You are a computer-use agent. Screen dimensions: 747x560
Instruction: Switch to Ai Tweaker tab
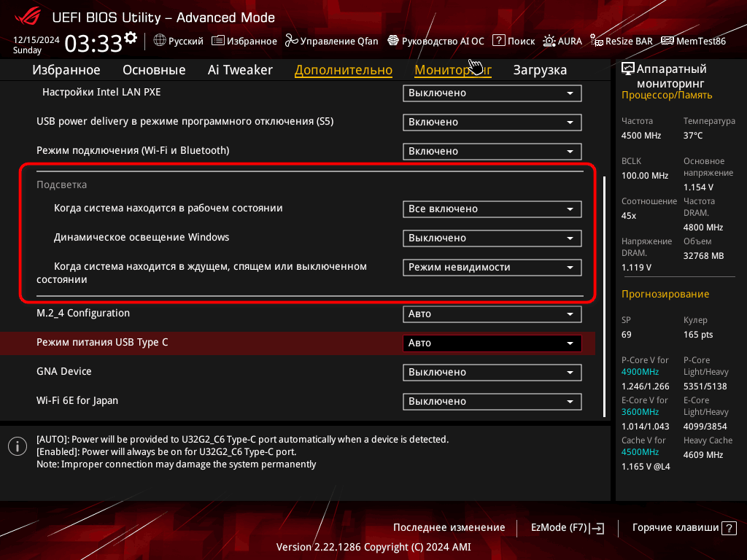pos(240,70)
